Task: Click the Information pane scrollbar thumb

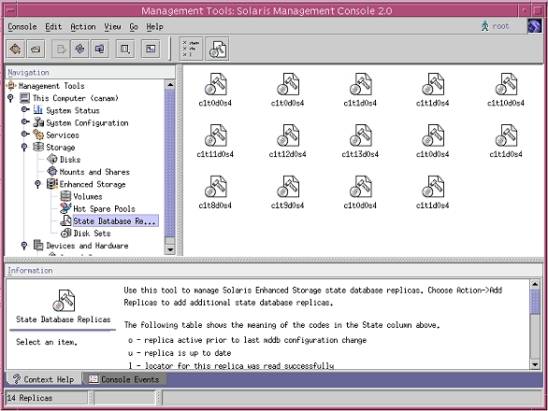Action: click(535, 302)
